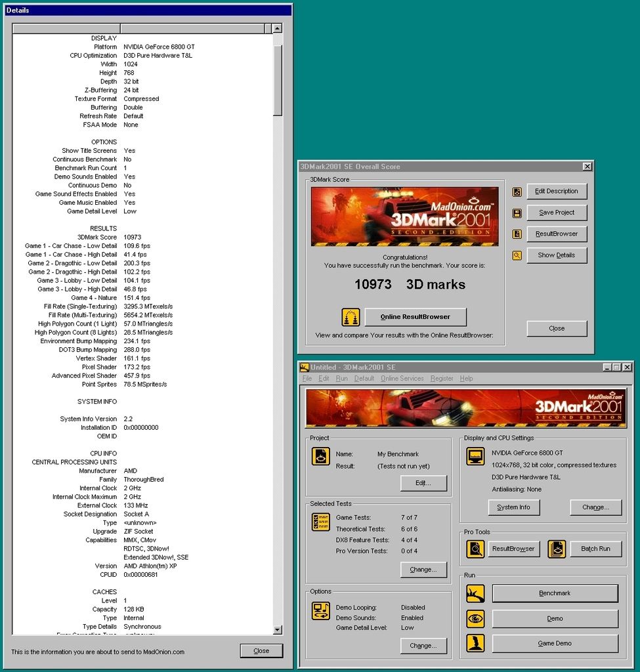
Task: Open the Default menu
Action: coord(364,379)
